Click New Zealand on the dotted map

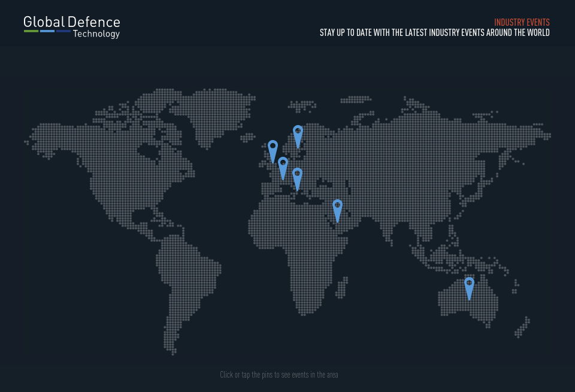pyautogui.click(x=522, y=328)
